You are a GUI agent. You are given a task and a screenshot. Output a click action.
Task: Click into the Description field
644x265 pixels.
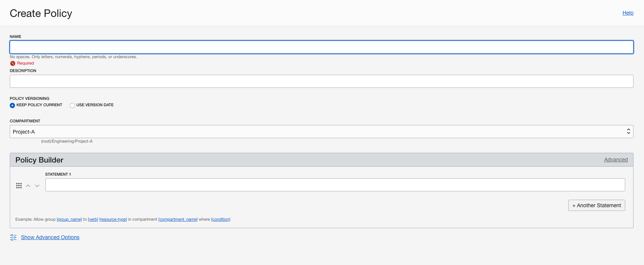[321, 81]
